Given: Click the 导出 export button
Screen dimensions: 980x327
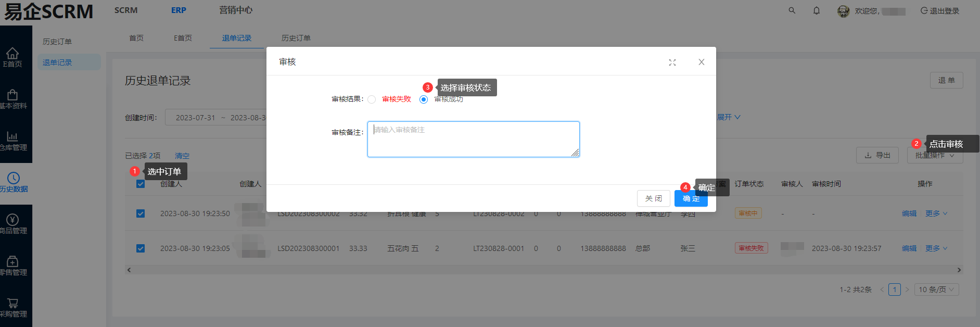Looking at the screenshot, I should [x=877, y=155].
